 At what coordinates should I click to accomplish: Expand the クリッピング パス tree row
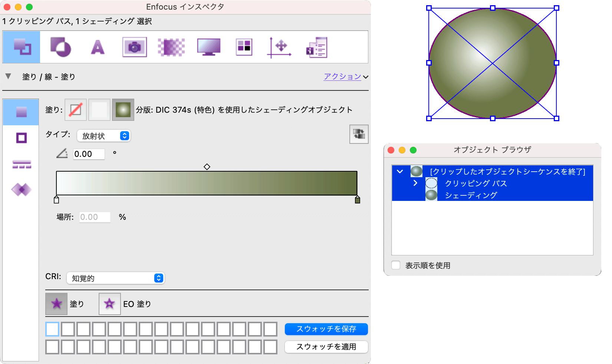tap(415, 183)
